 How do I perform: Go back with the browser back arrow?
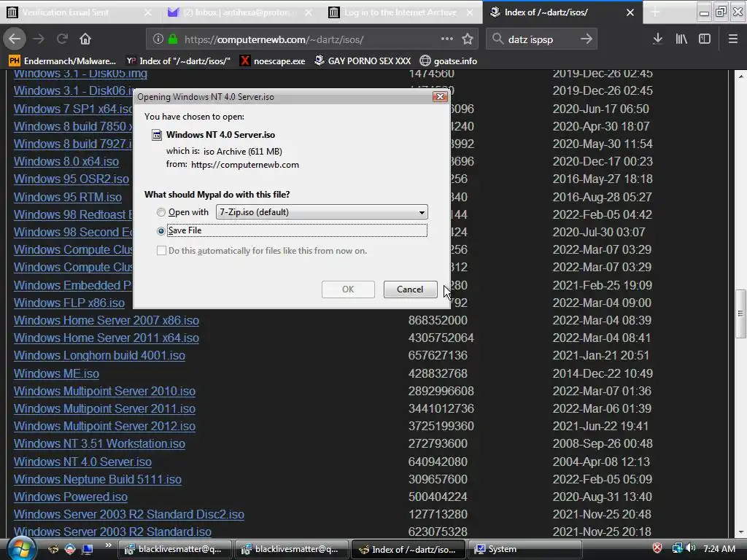(15, 39)
